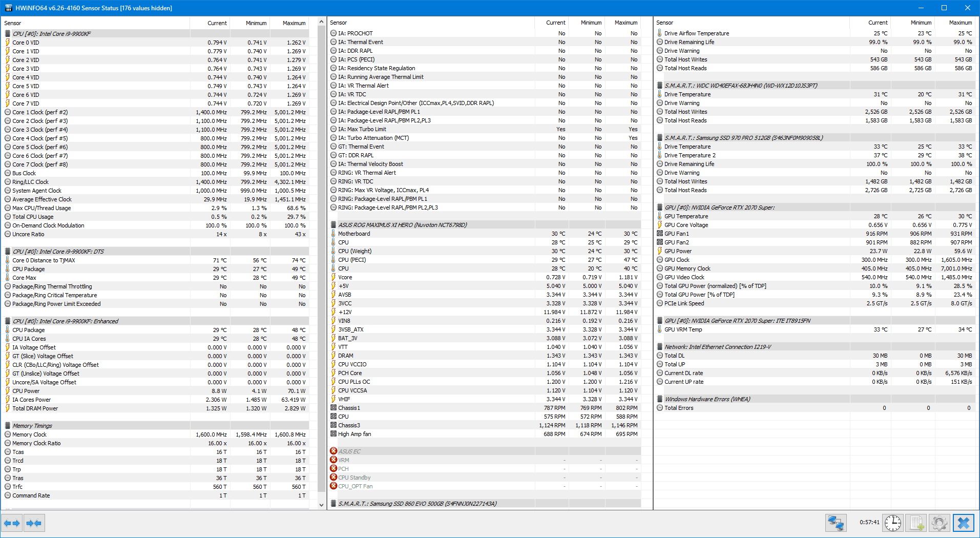Screen dimensions: 980x538
Task: Select the Memory Clock Ratio row
Action: tap(157, 443)
